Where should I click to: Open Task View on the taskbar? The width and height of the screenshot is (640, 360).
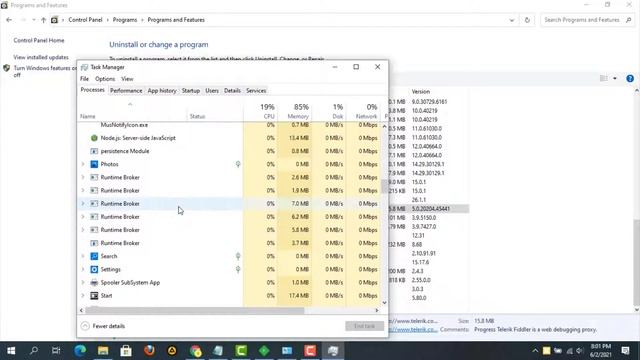56,351
